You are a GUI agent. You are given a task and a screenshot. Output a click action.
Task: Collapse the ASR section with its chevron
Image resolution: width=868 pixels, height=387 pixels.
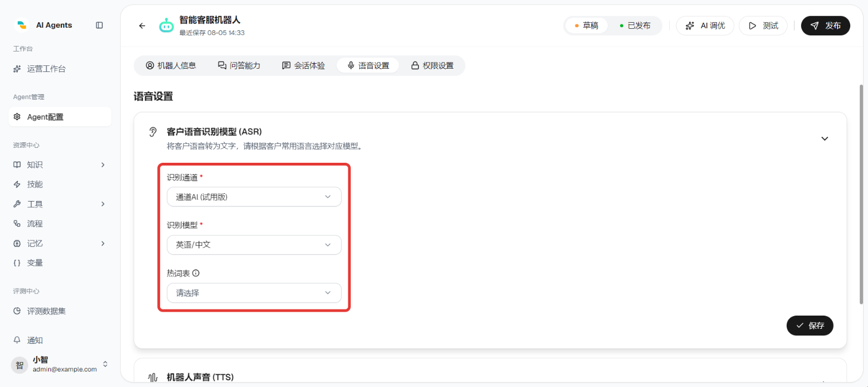825,138
